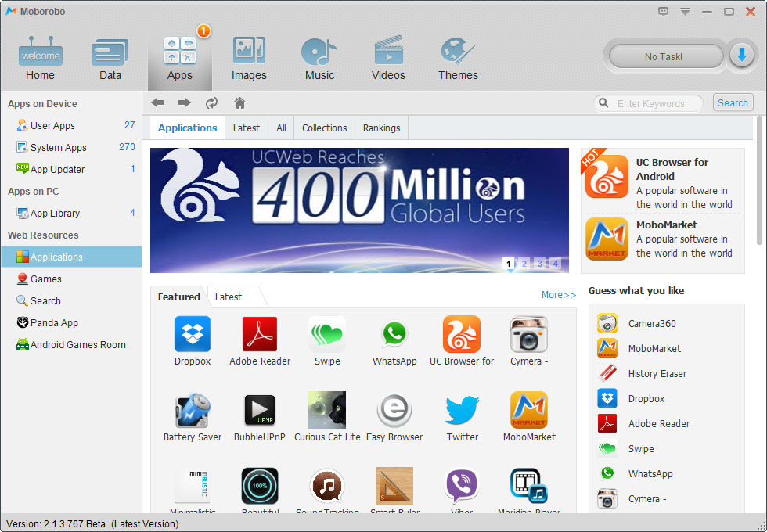Open the title bar dropdown menu arrow
Viewport: 767px width, 532px height.
685,12
